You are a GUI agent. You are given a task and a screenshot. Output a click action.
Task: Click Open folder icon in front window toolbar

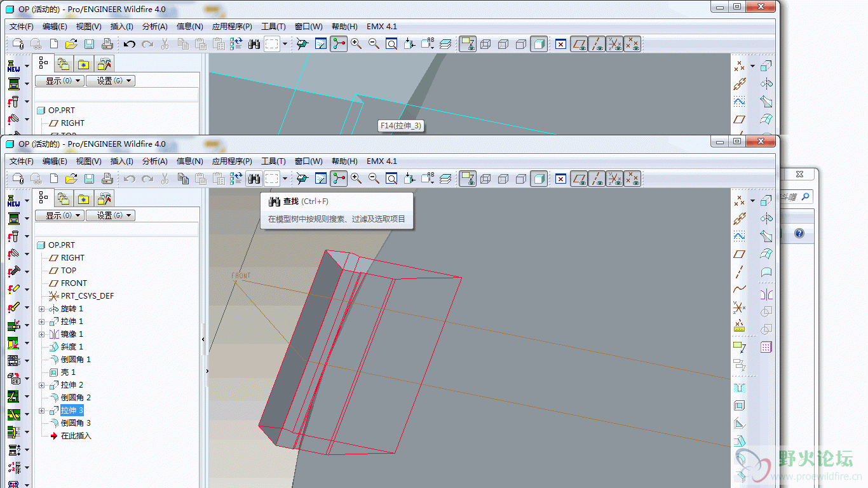pyautogui.click(x=72, y=179)
